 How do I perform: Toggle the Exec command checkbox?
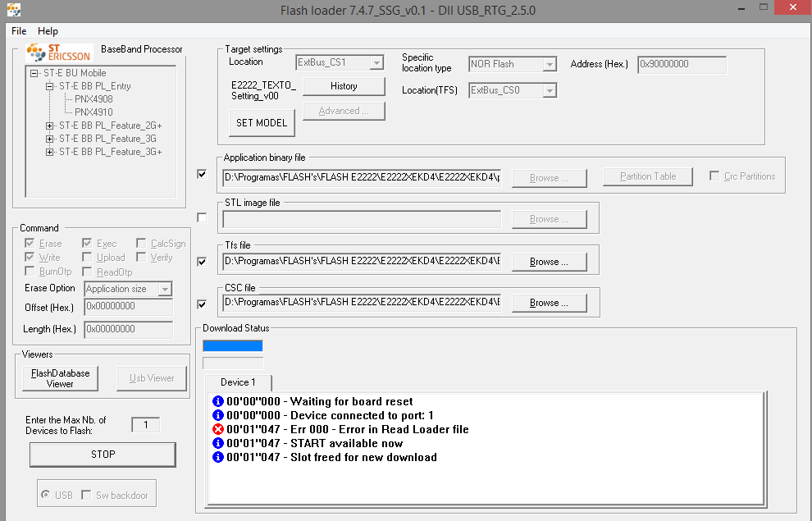click(x=87, y=243)
